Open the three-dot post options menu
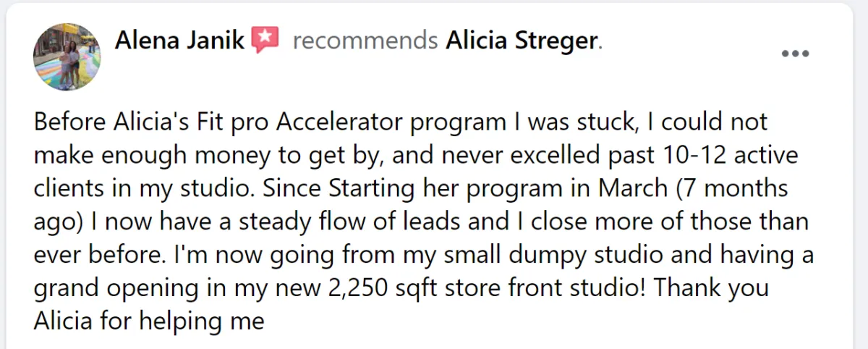 coord(795,54)
